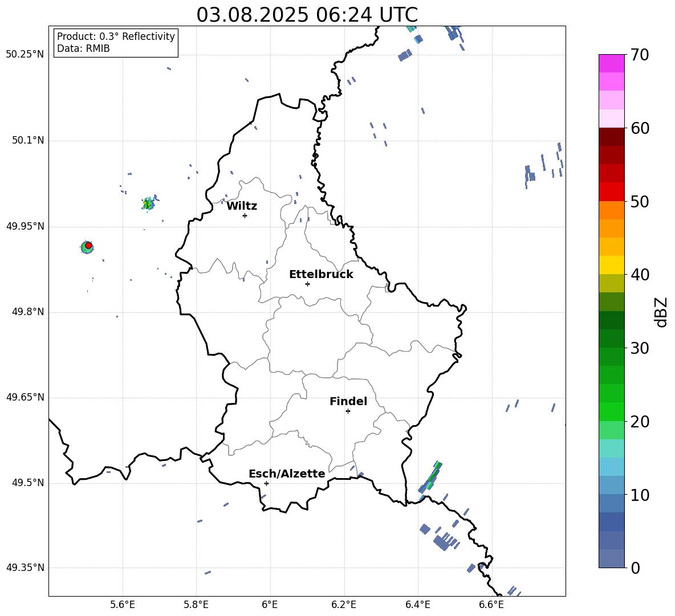The image size is (675, 616).
Task: Click the colorbar tick label 30
Action: pos(640,348)
